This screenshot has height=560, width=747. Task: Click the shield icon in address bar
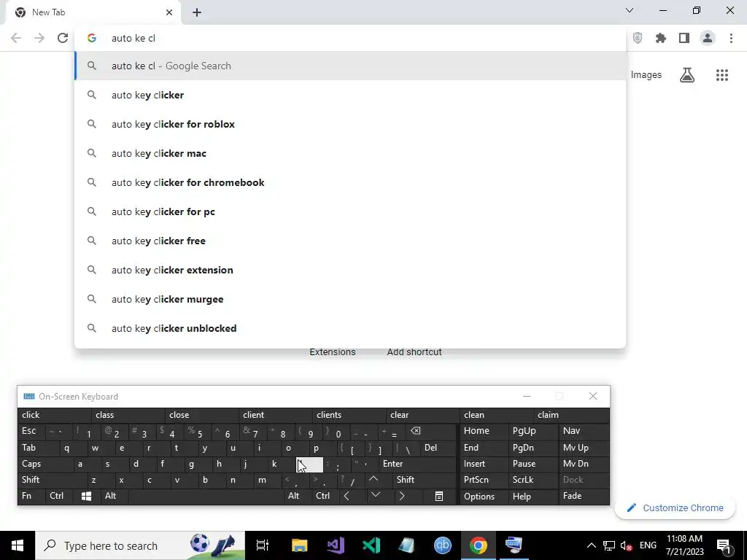click(638, 38)
